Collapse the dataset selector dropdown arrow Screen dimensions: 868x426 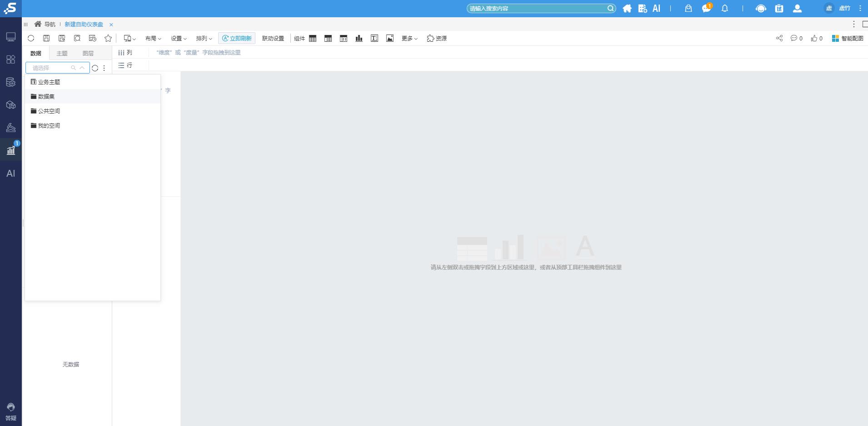[82, 67]
